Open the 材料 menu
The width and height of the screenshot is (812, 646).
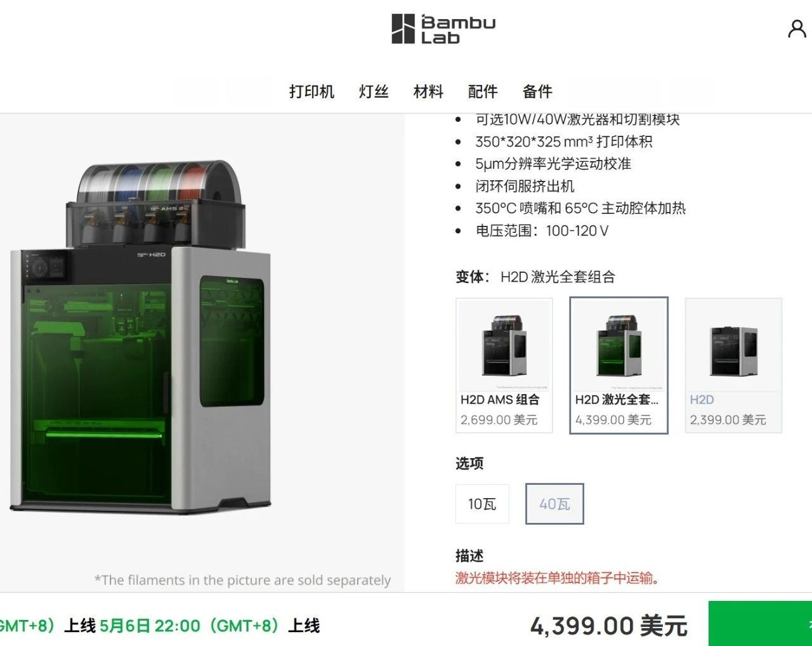pyautogui.click(x=428, y=91)
